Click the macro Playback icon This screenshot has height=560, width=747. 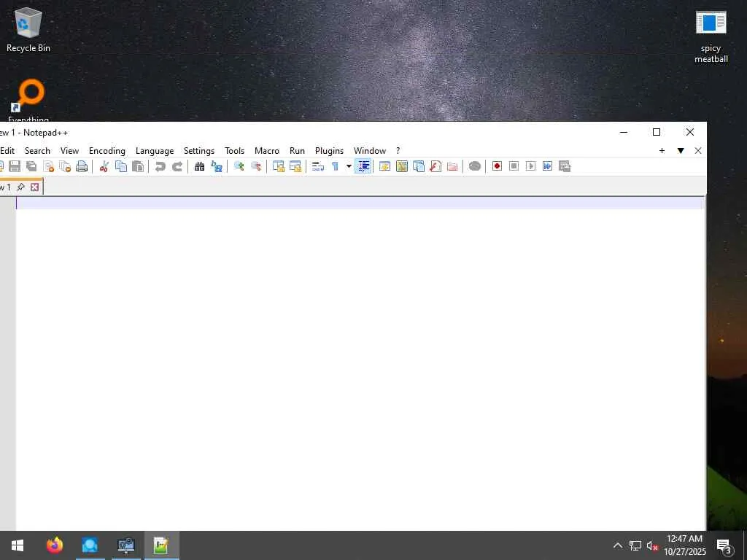(530, 166)
